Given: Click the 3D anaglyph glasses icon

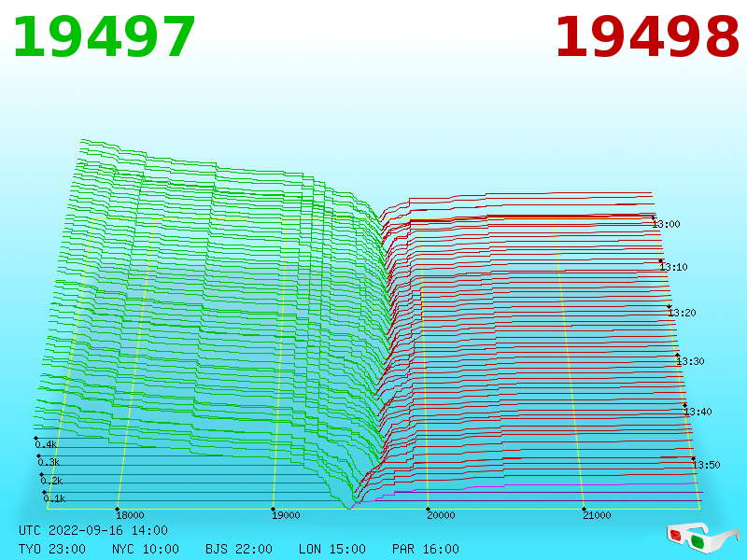Looking at the screenshot, I should tap(703, 537).
